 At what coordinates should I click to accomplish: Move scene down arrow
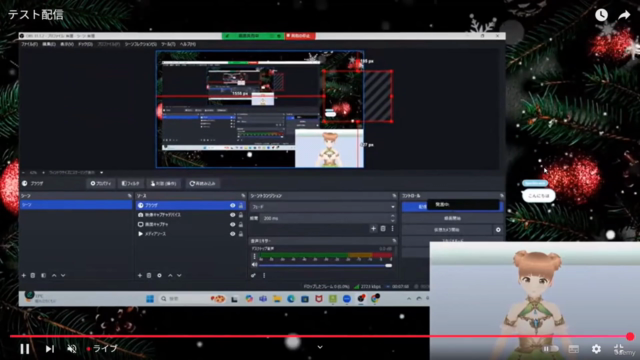tap(63, 276)
